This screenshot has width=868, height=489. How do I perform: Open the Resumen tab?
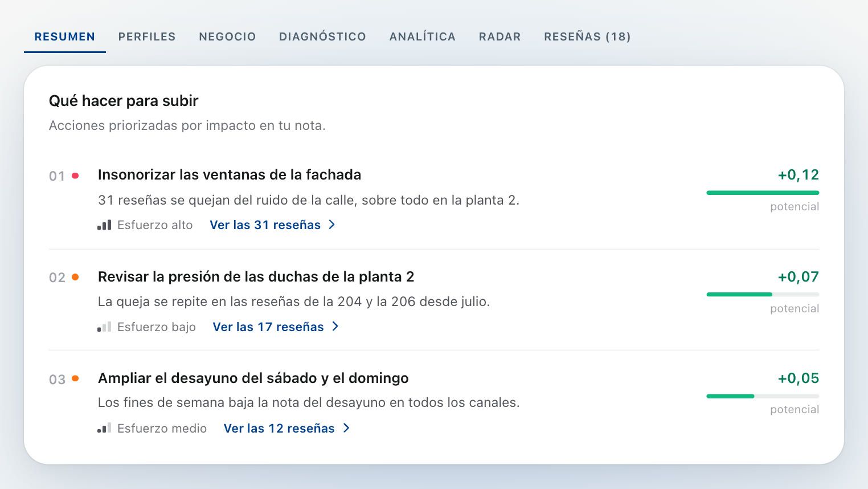[65, 36]
